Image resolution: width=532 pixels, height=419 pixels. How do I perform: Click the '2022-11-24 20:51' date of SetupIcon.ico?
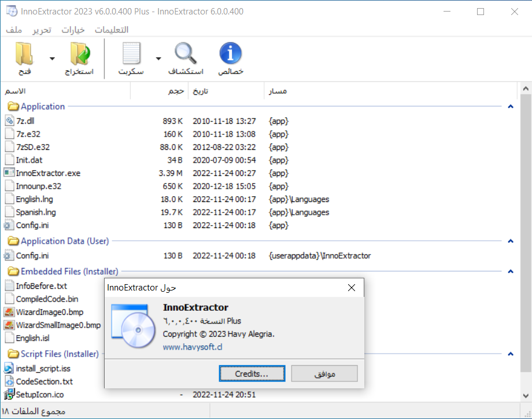tap(224, 395)
